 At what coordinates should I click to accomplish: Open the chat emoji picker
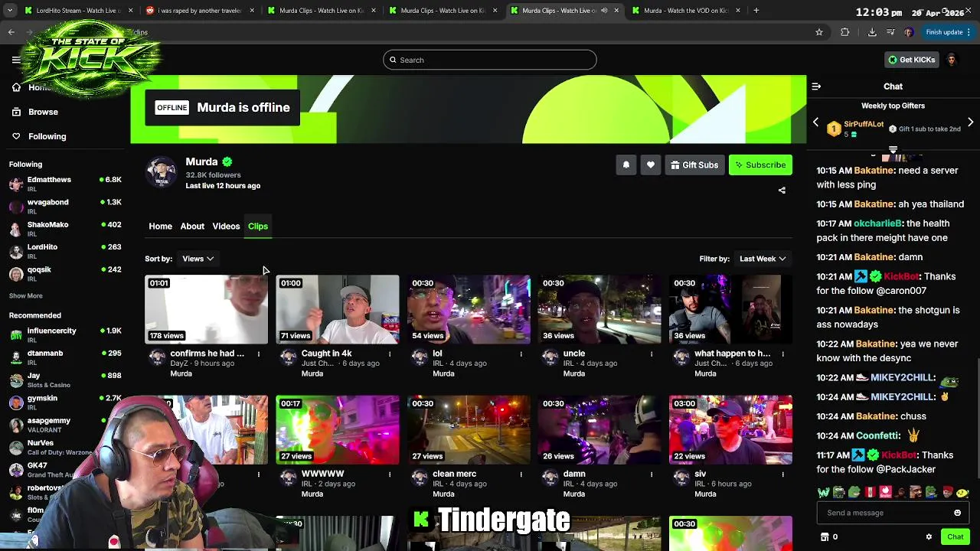[957, 513]
